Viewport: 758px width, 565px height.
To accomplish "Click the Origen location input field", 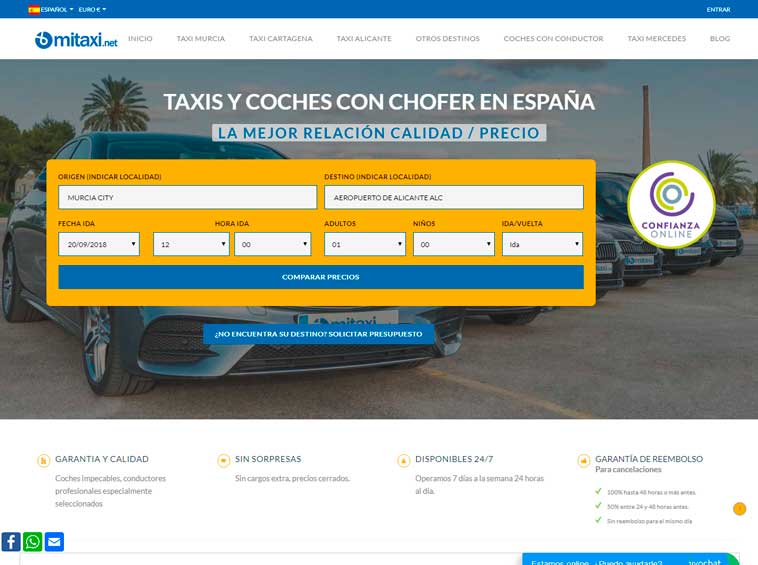I will (187, 197).
